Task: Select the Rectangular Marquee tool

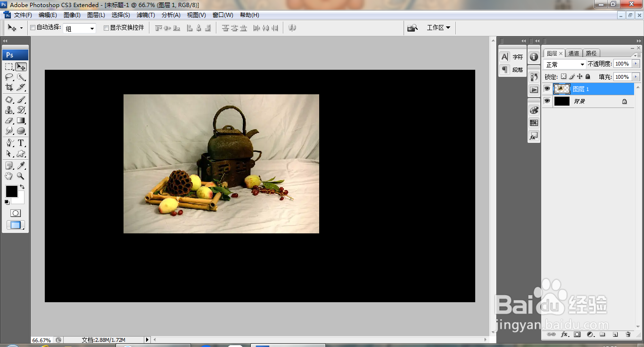Action: coord(9,67)
